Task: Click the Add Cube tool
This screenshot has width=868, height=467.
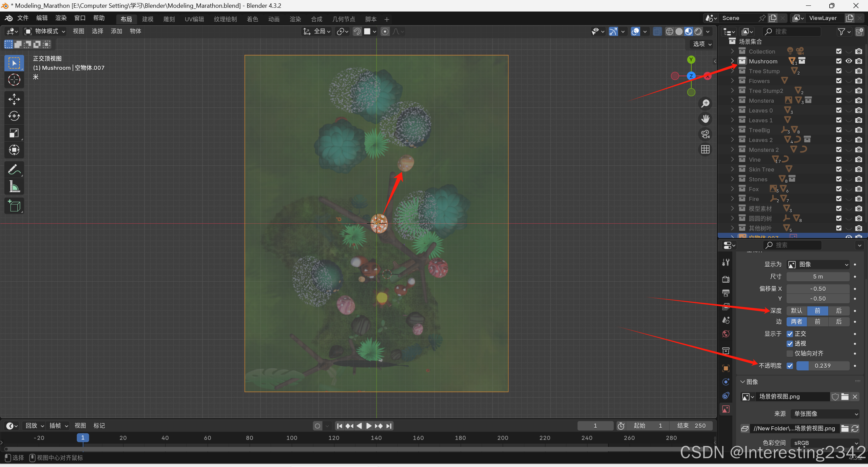Action: pos(14,206)
